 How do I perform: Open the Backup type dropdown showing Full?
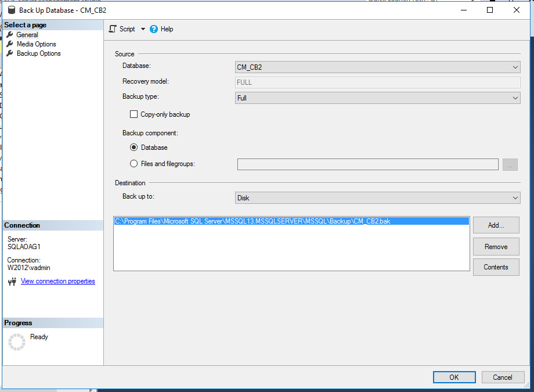tap(514, 98)
